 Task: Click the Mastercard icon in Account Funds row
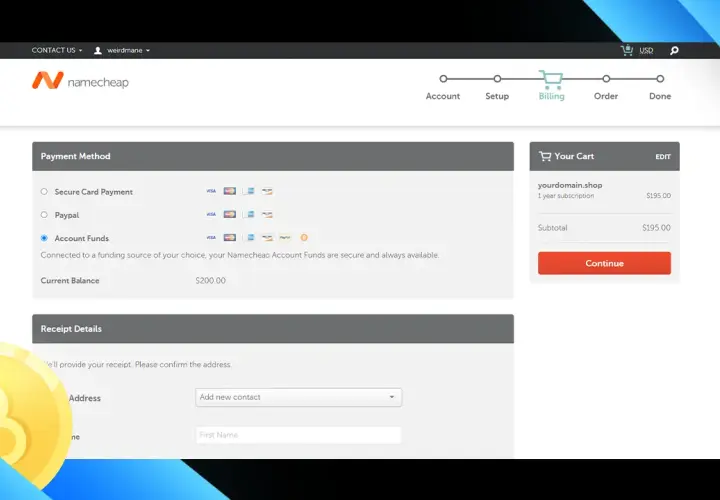(230, 237)
